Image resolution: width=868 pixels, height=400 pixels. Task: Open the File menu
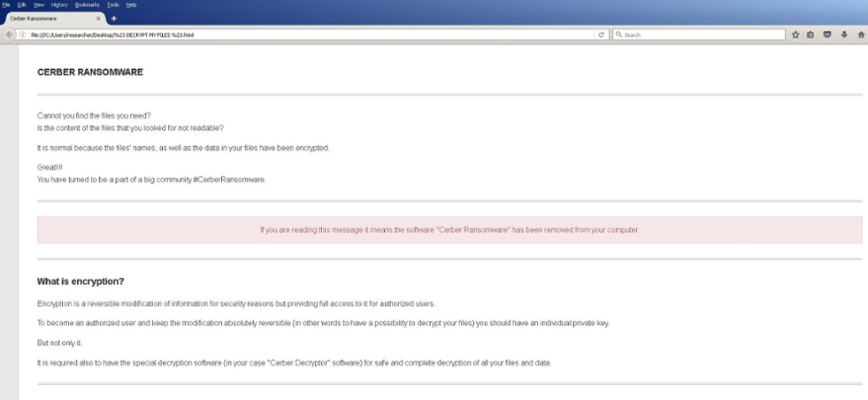pyautogui.click(x=6, y=4)
